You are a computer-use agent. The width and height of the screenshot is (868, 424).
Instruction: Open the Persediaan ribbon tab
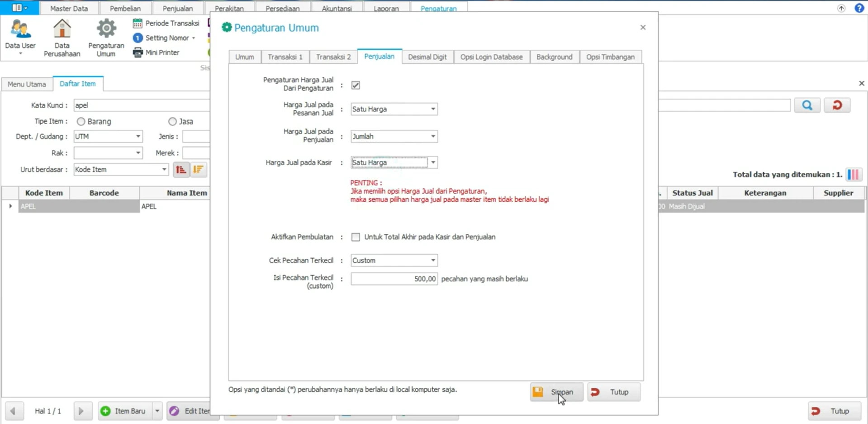[x=282, y=8]
